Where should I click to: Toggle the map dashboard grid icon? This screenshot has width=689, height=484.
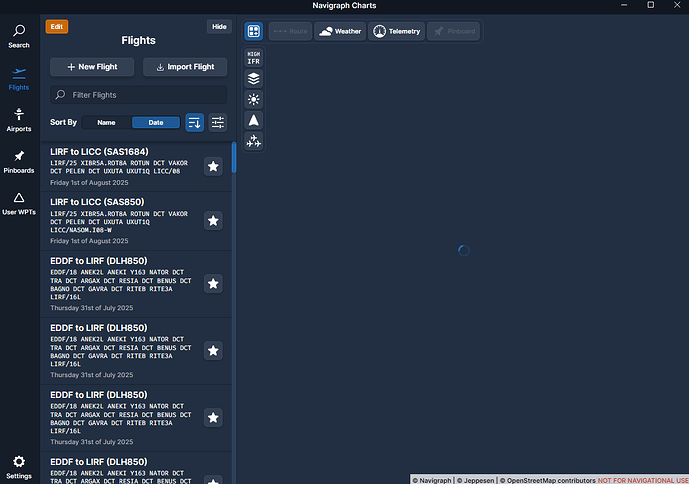click(x=254, y=31)
